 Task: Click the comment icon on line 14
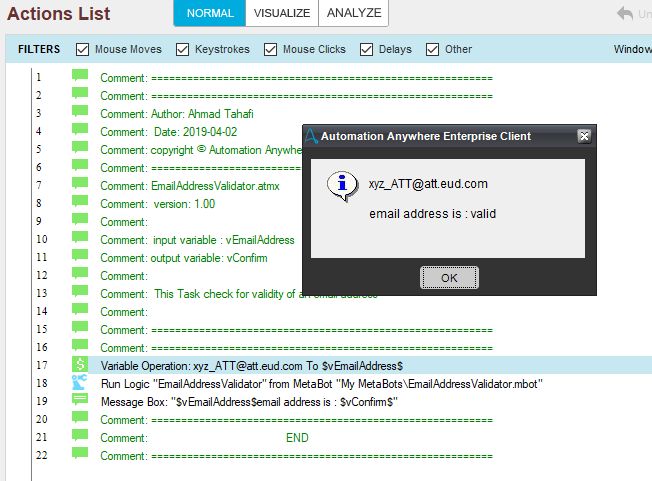click(80, 310)
